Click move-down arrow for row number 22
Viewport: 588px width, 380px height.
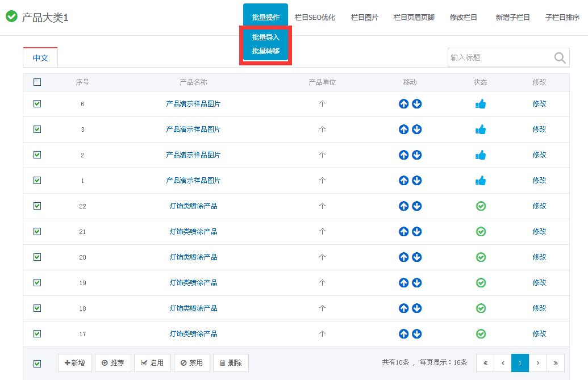(x=416, y=206)
